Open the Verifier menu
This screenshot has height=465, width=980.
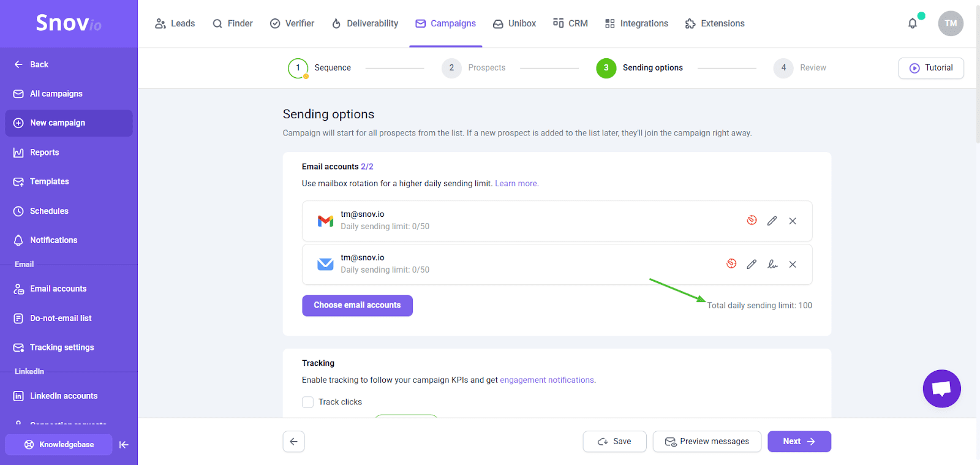click(x=292, y=23)
